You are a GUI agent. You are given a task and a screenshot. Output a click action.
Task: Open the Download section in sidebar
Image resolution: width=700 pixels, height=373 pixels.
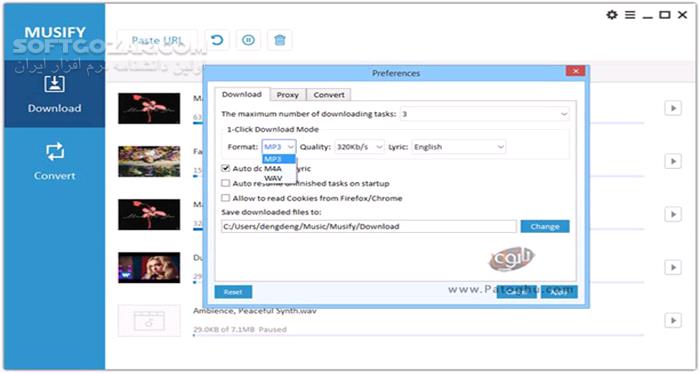click(x=54, y=94)
